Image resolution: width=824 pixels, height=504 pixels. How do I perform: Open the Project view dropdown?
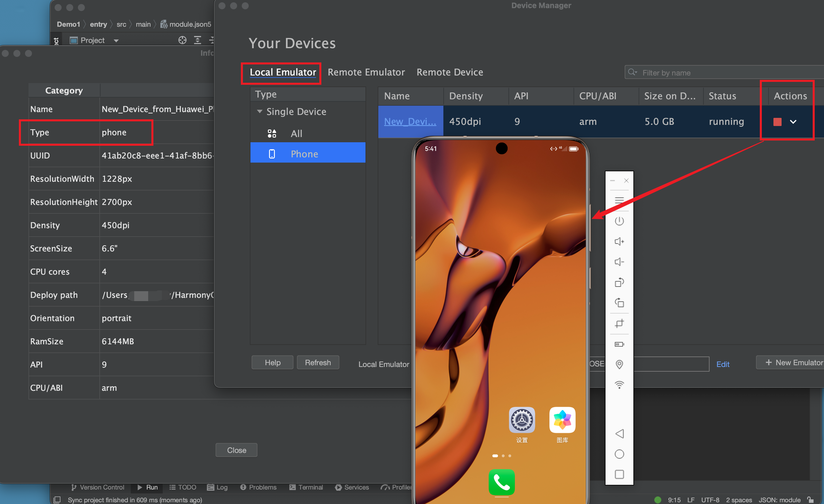(x=116, y=41)
